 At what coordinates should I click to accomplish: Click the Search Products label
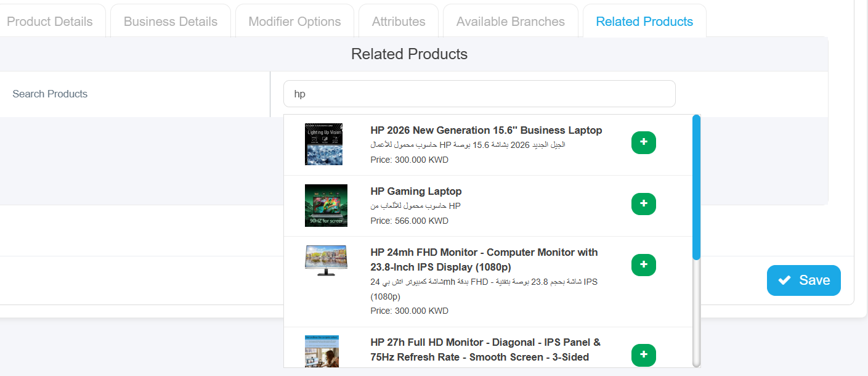coord(50,94)
